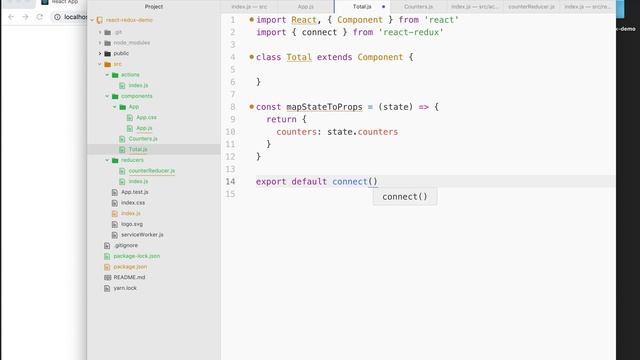Click the .git folder icon
The width and height of the screenshot is (640, 360).
point(108,32)
